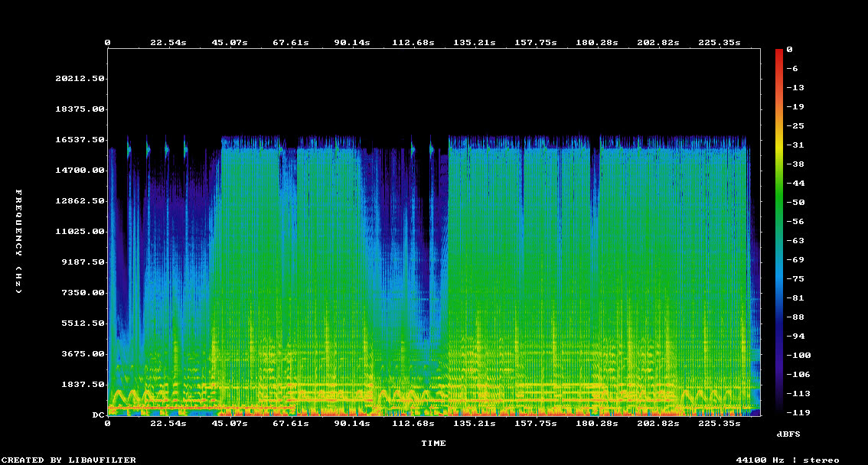Click the FREQUENCY (Hz) vertical axis title
Image resolution: width=868 pixels, height=465 pixels.
tap(20, 242)
